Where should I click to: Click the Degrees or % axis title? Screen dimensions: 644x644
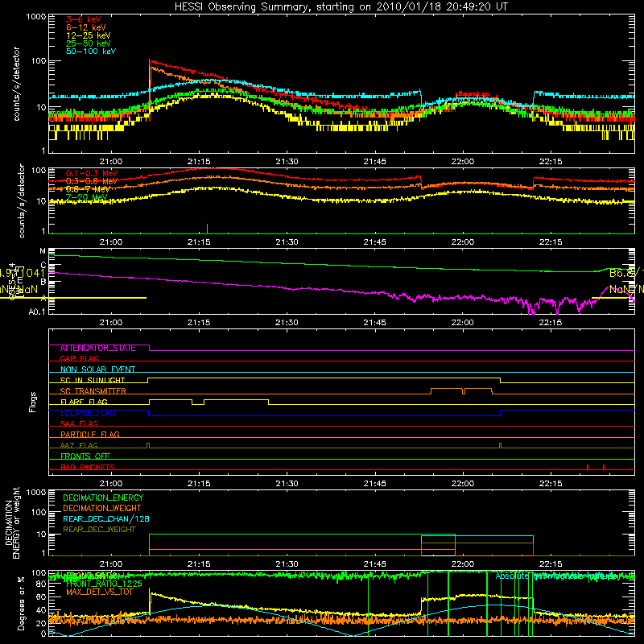click(22, 603)
